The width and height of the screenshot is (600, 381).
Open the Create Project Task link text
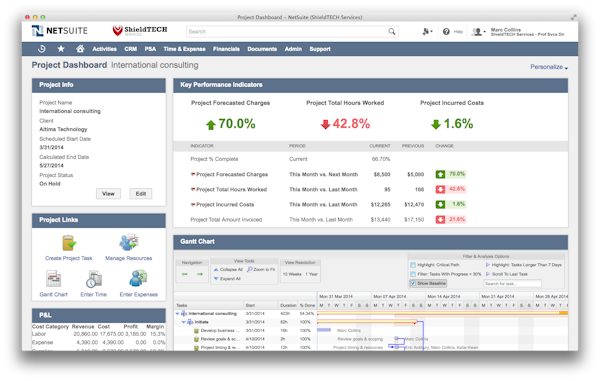pyautogui.click(x=68, y=258)
